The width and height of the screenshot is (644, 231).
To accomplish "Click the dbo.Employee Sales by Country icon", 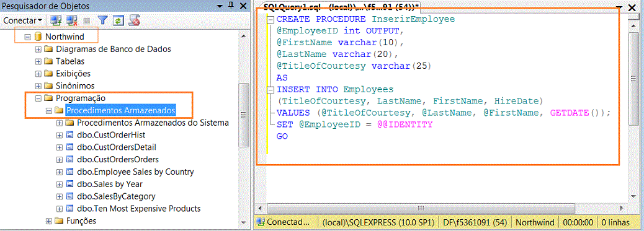I will tap(70, 172).
